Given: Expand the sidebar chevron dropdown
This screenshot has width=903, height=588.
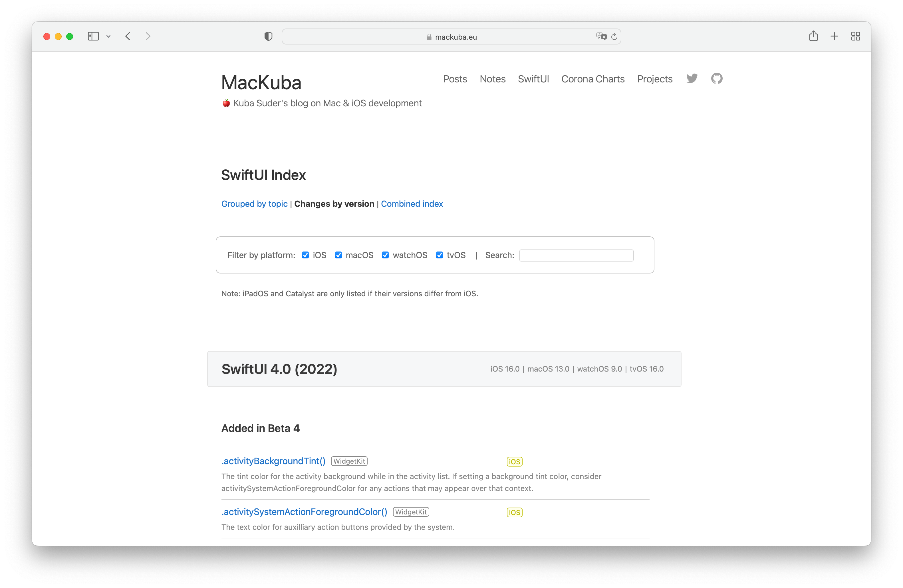Looking at the screenshot, I should point(109,36).
